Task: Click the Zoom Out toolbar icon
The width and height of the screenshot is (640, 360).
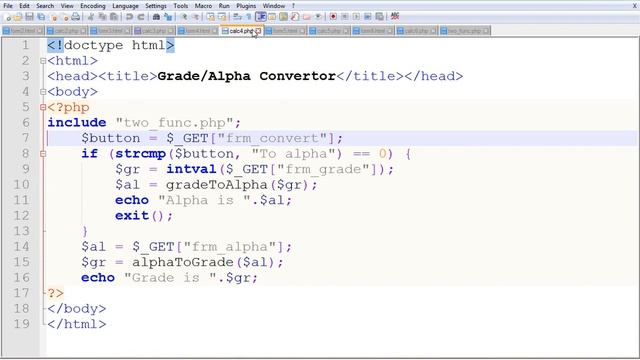Action: (196, 17)
